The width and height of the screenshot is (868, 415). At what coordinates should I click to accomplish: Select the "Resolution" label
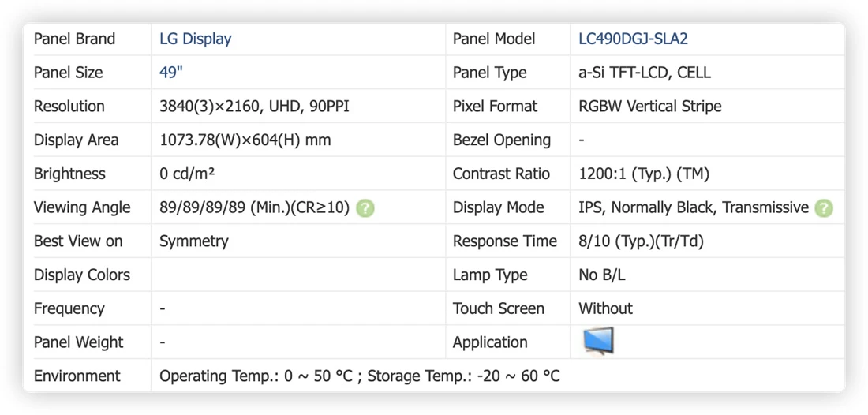tap(69, 107)
